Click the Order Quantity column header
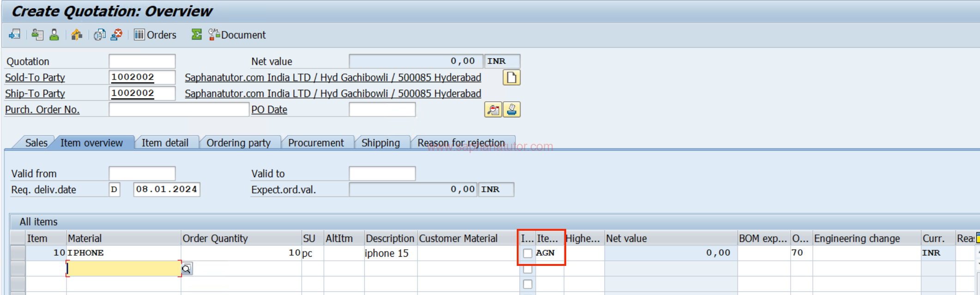The height and width of the screenshot is (295, 980). click(x=241, y=238)
